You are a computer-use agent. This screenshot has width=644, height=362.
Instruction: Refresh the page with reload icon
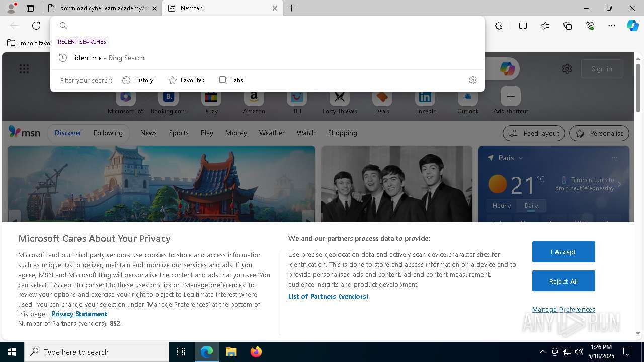tap(36, 26)
